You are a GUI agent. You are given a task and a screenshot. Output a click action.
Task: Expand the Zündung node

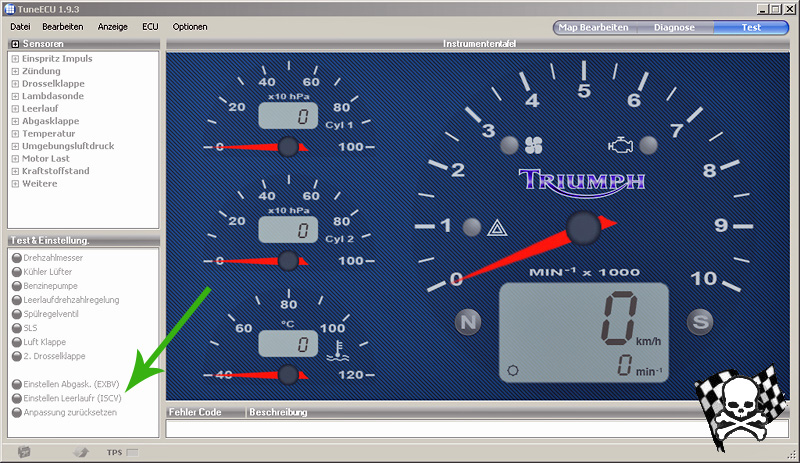point(15,71)
